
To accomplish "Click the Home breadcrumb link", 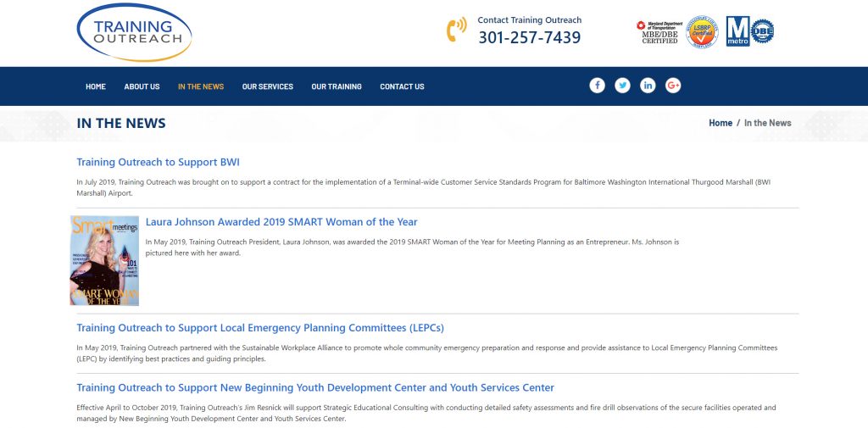I will point(721,123).
